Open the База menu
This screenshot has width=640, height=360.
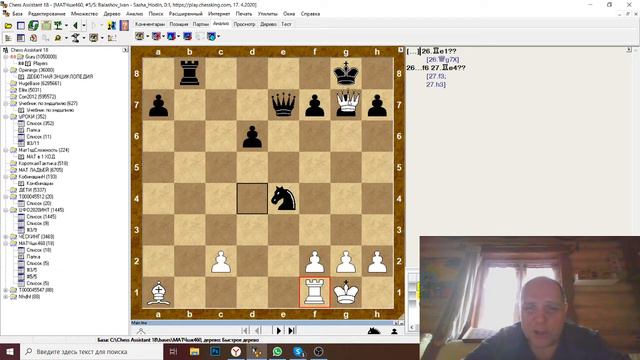[18, 14]
